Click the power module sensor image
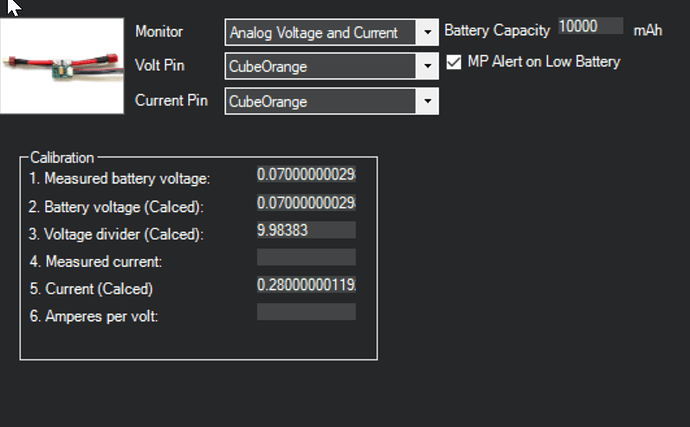This screenshot has width=690, height=427. [x=62, y=66]
